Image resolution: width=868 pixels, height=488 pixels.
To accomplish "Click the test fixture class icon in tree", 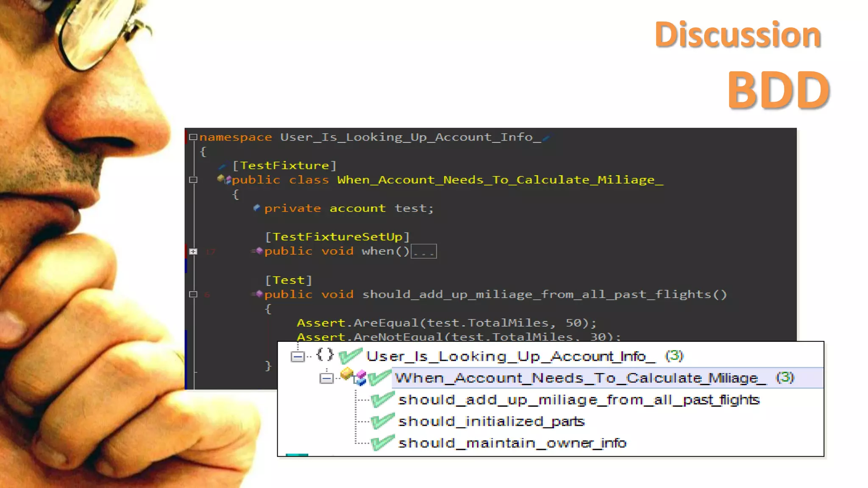I will coord(353,376).
